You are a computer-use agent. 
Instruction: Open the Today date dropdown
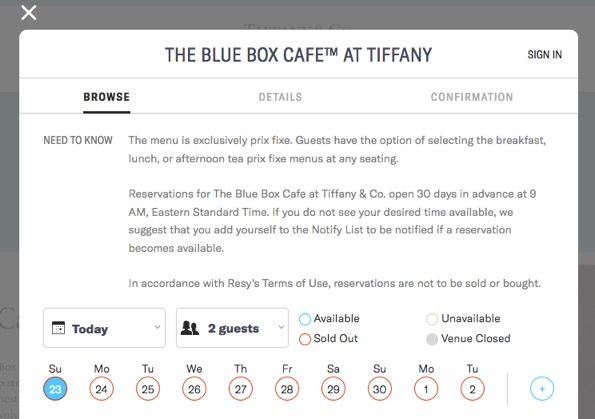(x=104, y=328)
